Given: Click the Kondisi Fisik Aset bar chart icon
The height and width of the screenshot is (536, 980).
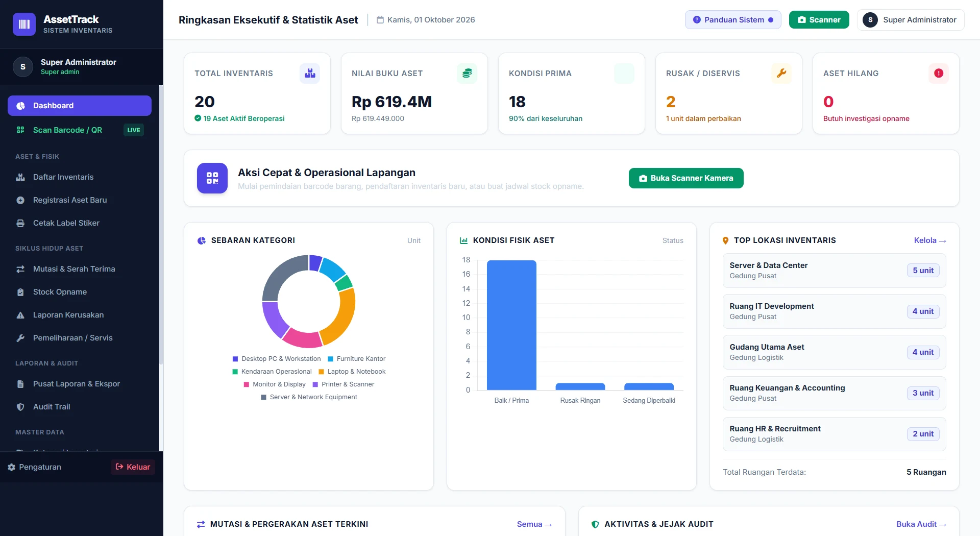Looking at the screenshot, I should point(463,240).
